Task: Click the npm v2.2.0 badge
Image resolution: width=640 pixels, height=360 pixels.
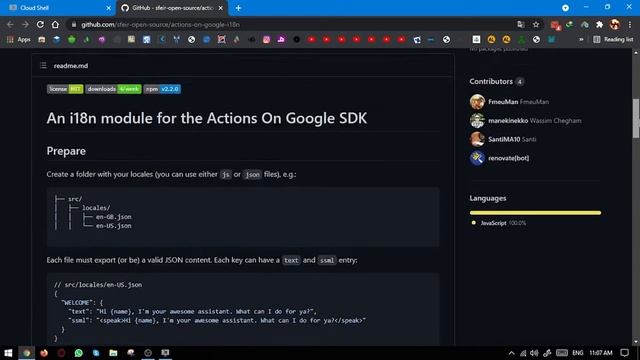Action: pos(162,89)
